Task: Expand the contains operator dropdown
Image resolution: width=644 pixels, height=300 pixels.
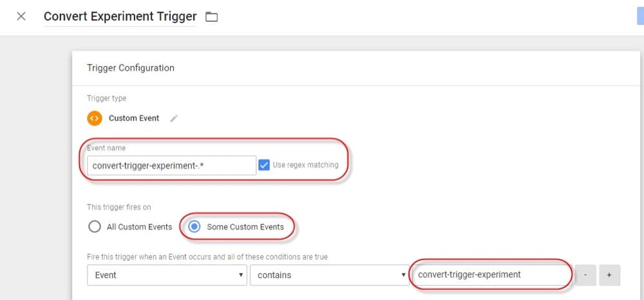Action: point(328,275)
